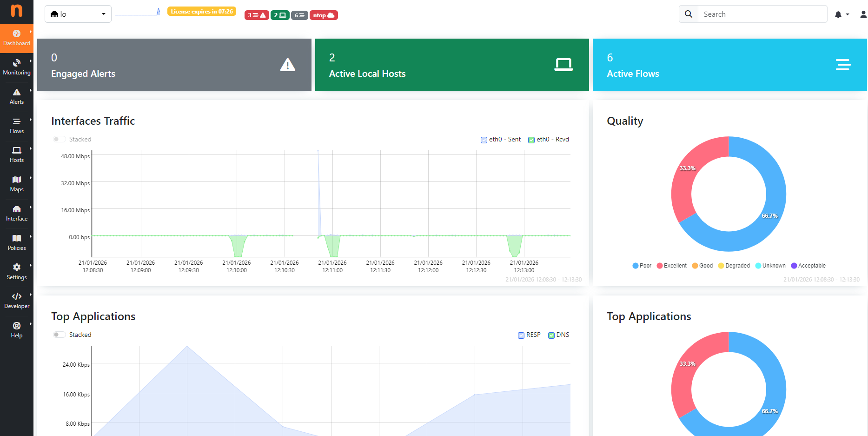Open the Policies sidebar section

pyautogui.click(x=17, y=242)
